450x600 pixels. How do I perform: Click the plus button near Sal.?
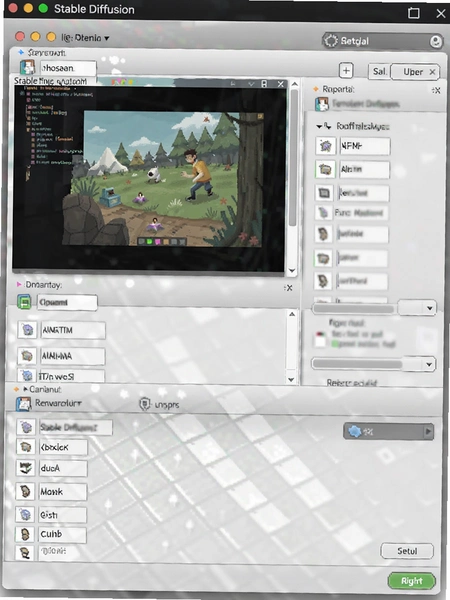(346, 70)
